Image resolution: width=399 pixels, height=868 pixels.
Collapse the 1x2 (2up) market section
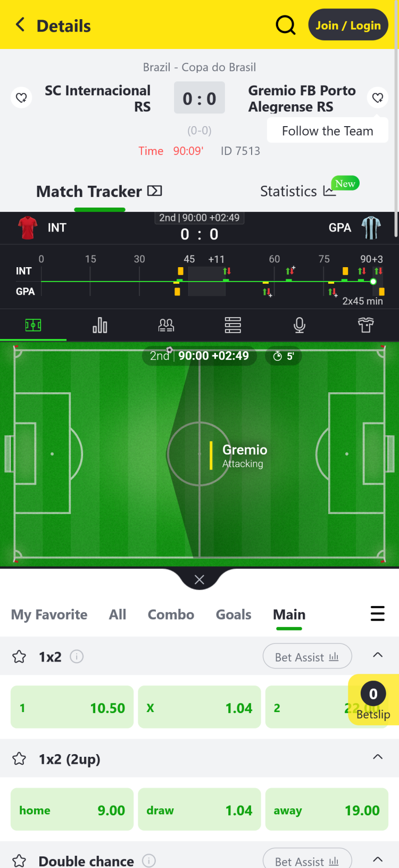378,757
